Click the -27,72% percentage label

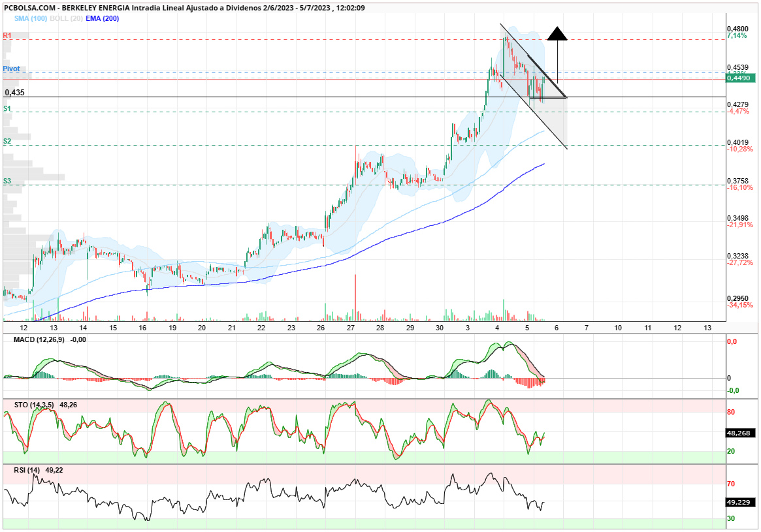[740, 262]
